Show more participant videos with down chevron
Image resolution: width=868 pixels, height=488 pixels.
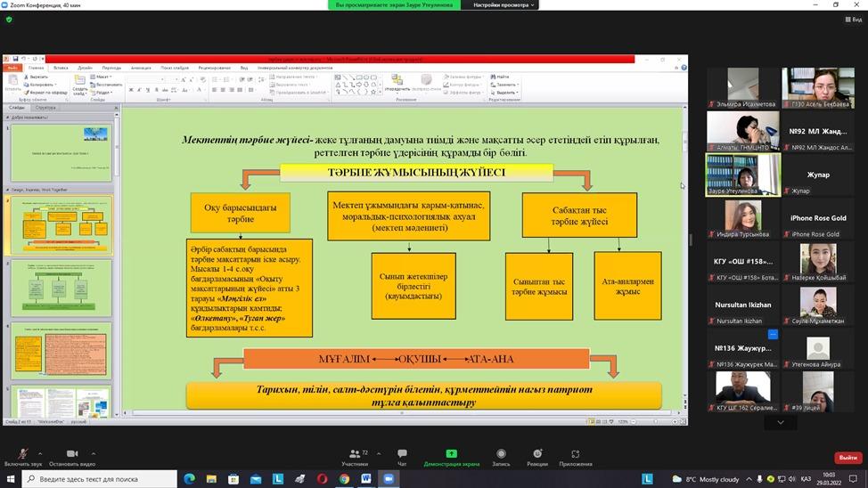pyautogui.click(x=781, y=423)
